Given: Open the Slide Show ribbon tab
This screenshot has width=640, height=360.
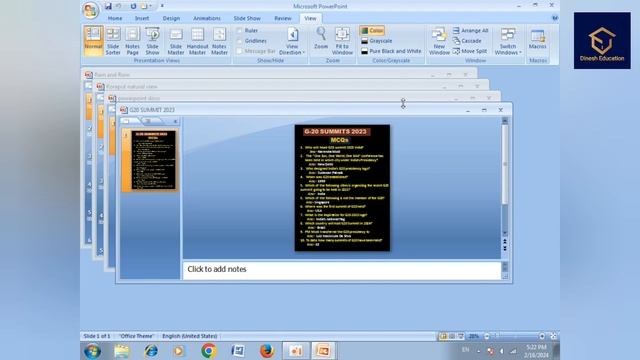Looking at the screenshot, I should click(x=247, y=18).
